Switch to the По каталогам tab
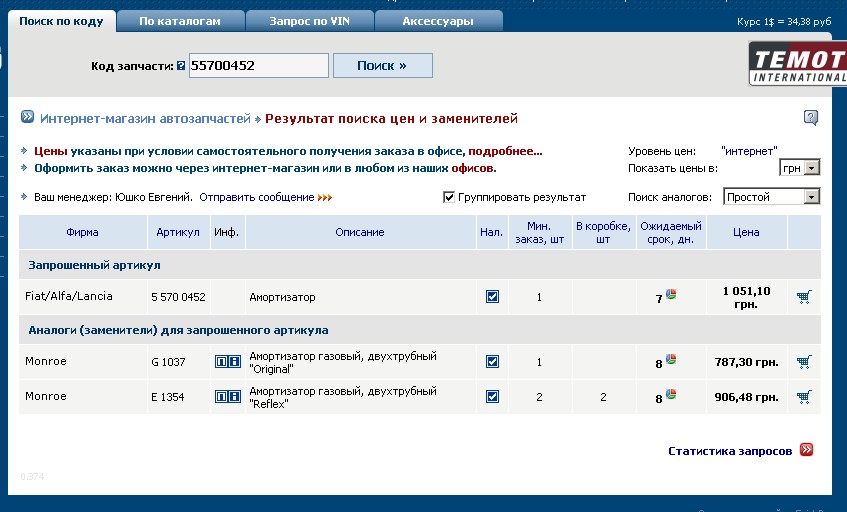The width and height of the screenshot is (847, 512). (180, 20)
